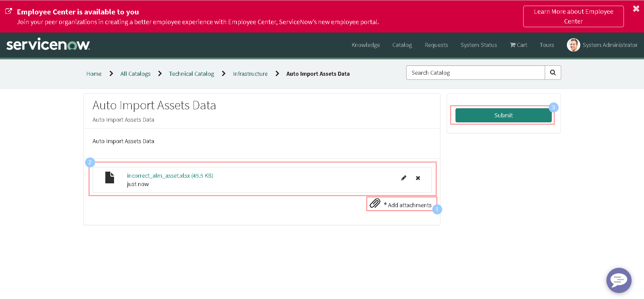Viewport: 644px width, 299px height.
Task: Click the ServiceNow logo
Action: click(48, 44)
